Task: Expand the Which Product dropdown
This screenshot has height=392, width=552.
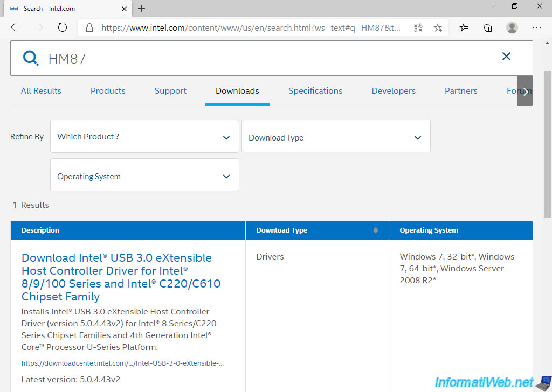Action: pyautogui.click(x=144, y=136)
